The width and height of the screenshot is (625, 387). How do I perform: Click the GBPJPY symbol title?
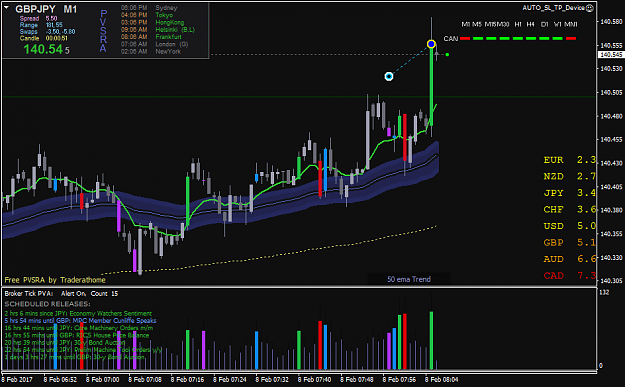click(x=35, y=9)
